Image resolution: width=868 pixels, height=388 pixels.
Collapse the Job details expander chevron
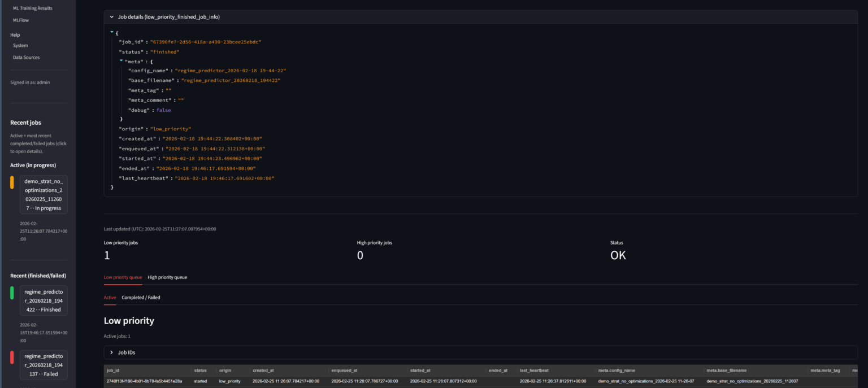pyautogui.click(x=112, y=17)
